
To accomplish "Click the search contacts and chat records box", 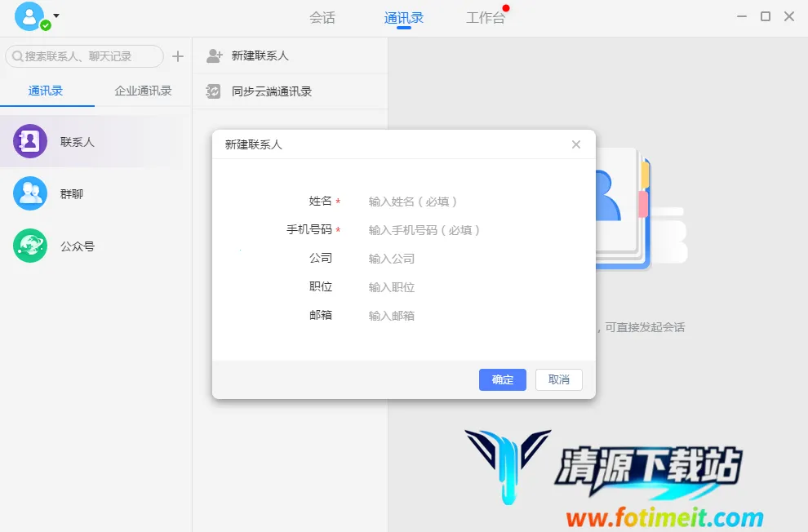I will coord(84,56).
